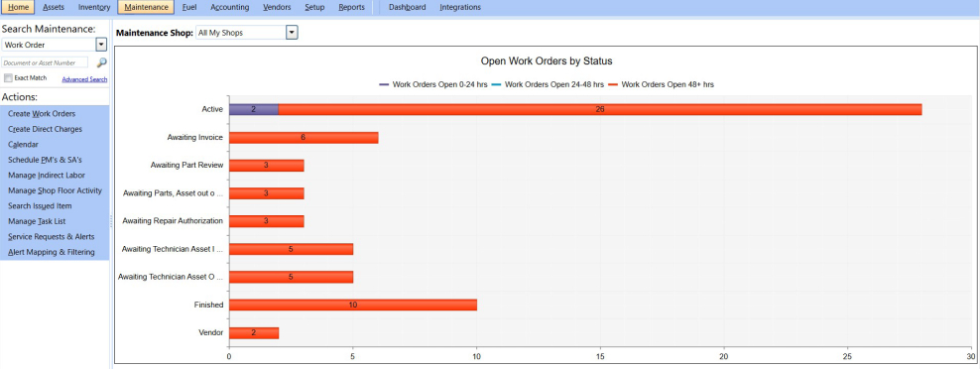980x369 pixels.
Task: Go to the Dashboard menu item
Action: coord(407,8)
